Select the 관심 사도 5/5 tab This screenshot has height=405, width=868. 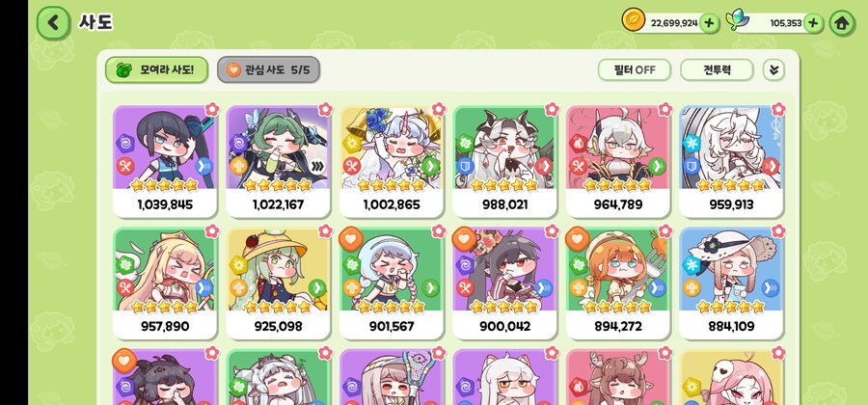coord(268,70)
